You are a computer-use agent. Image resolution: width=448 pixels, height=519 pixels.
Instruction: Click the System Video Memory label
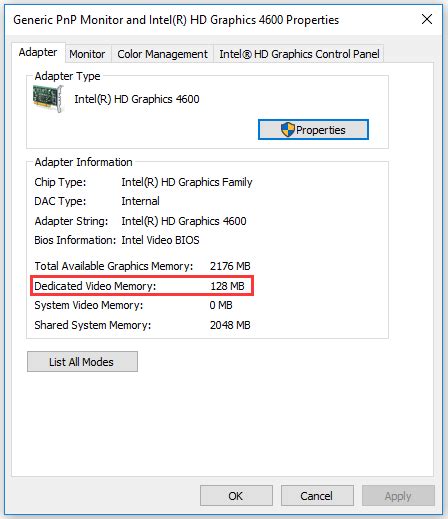click(x=89, y=305)
